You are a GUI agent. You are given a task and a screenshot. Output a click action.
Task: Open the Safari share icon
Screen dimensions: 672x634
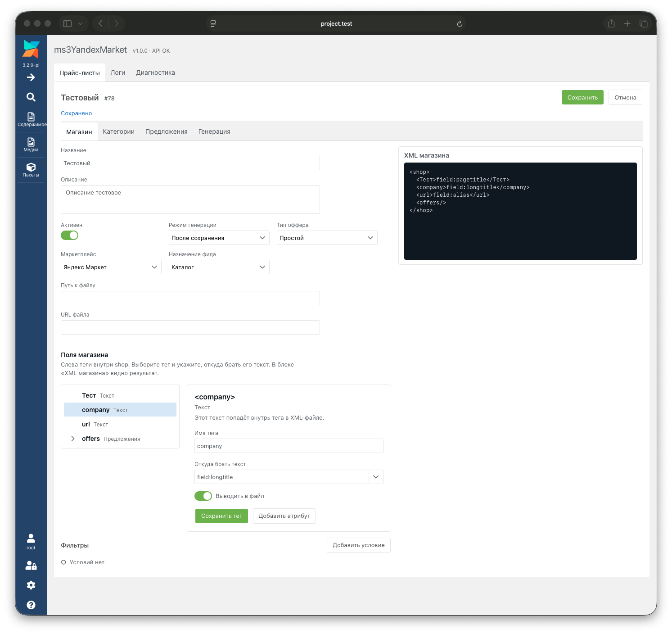pyautogui.click(x=611, y=23)
